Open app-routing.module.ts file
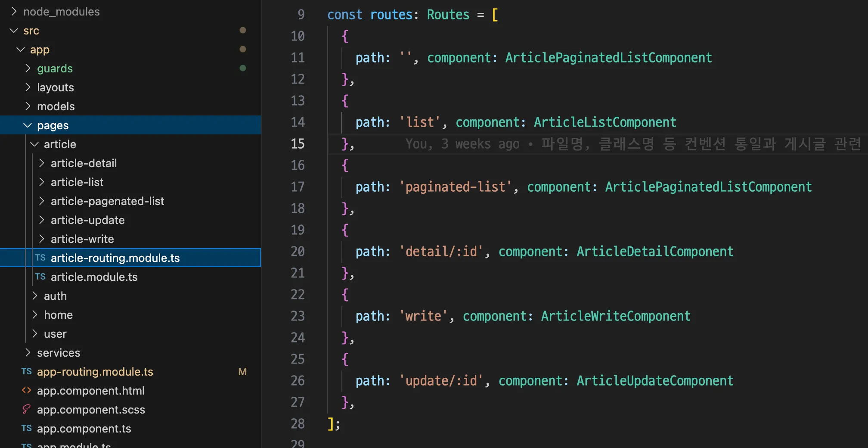This screenshot has height=448, width=868. pos(95,372)
